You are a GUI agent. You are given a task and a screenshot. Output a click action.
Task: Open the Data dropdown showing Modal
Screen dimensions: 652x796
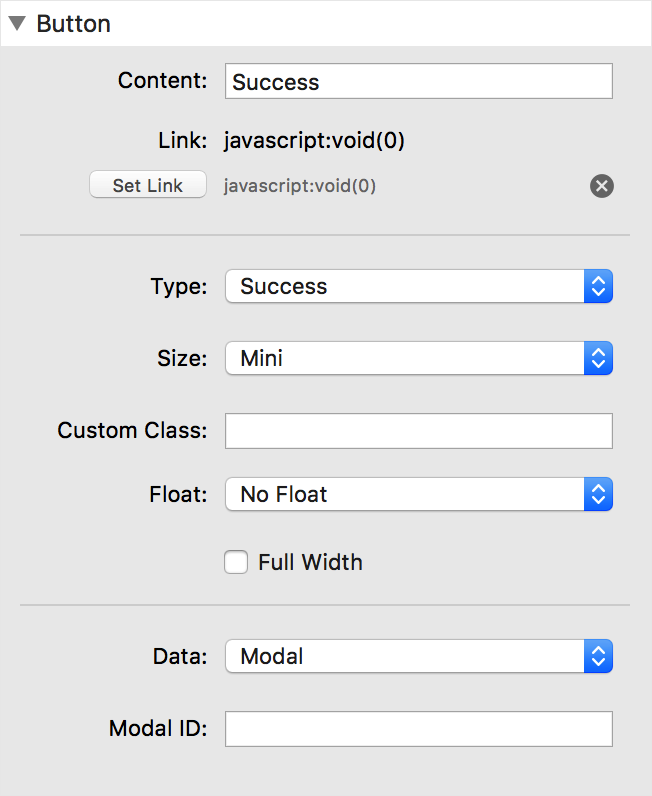click(x=419, y=656)
